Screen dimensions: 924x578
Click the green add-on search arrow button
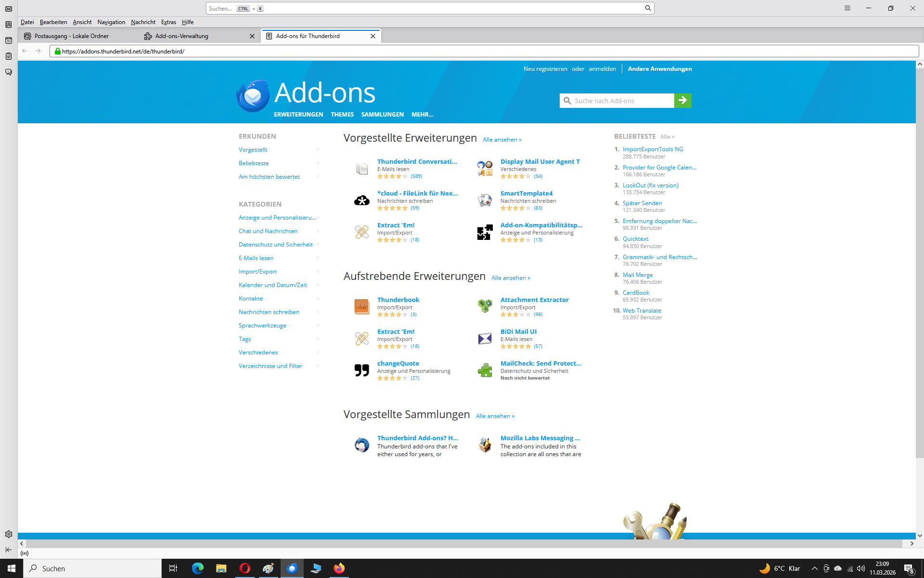click(682, 101)
